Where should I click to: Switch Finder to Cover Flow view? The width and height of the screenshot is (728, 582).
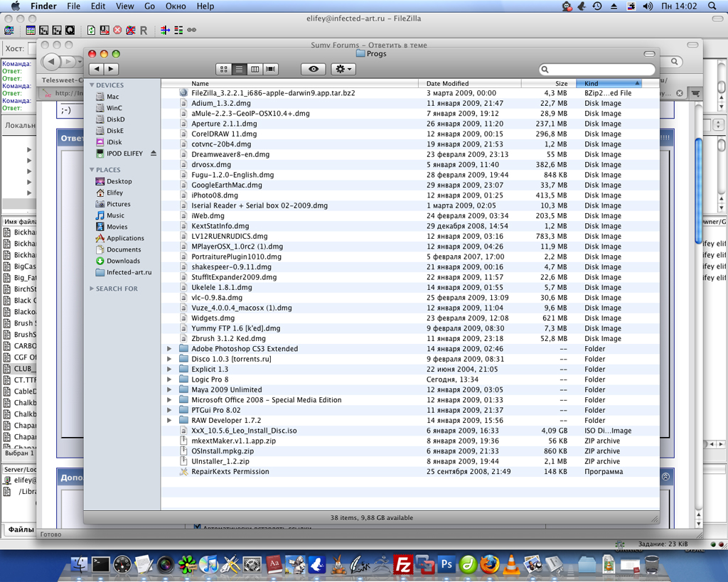pyautogui.click(x=270, y=69)
